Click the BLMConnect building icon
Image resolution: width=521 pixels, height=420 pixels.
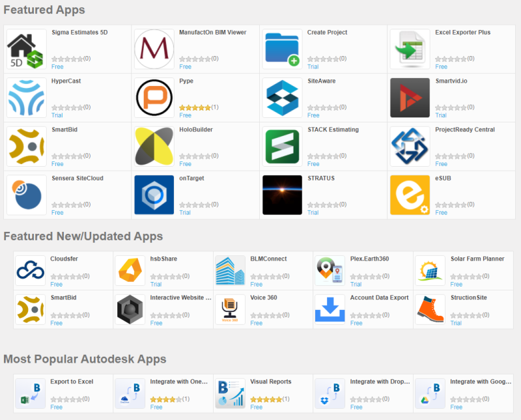coord(231,270)
